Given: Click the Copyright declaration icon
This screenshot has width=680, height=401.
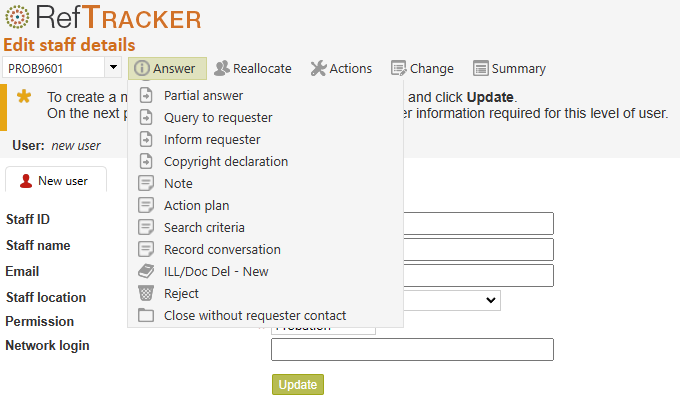Looking at the screenshot, I should [146, 161].
